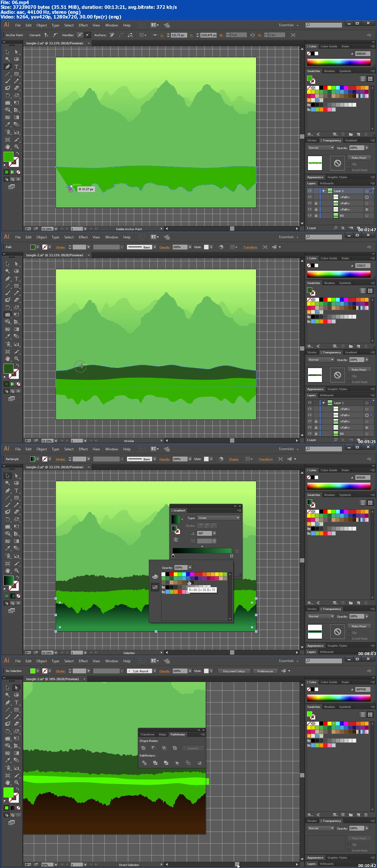This screenshot has height=868, width=377.
Task: Open the Type dropdown showing Linear in Gradient panel
Action: 218,518
